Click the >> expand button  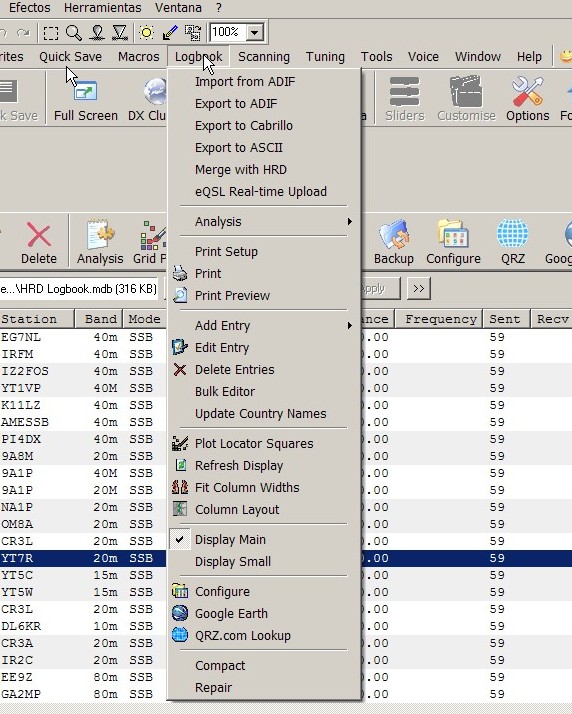[x=419, y=288]
